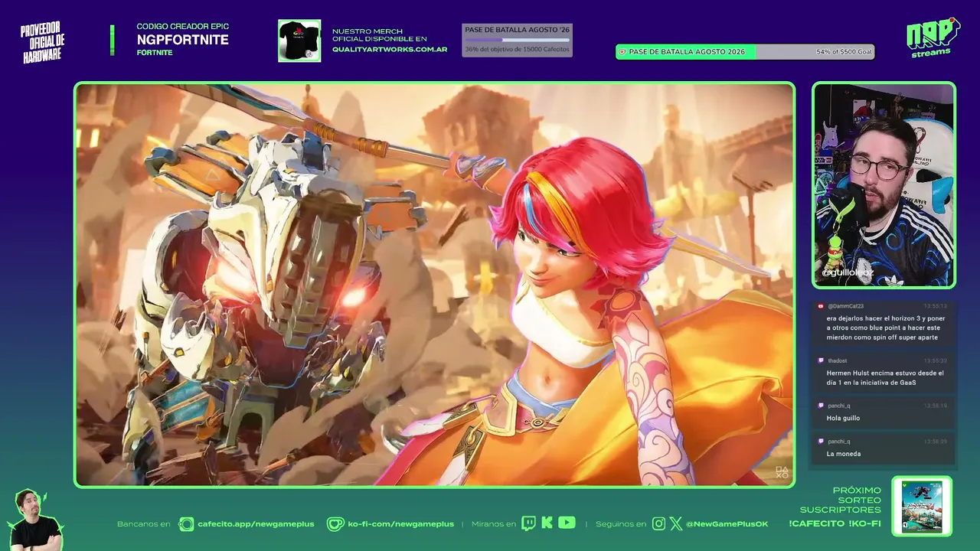Click the NGPFORTNITE creator code

click(x=182, y=40)
